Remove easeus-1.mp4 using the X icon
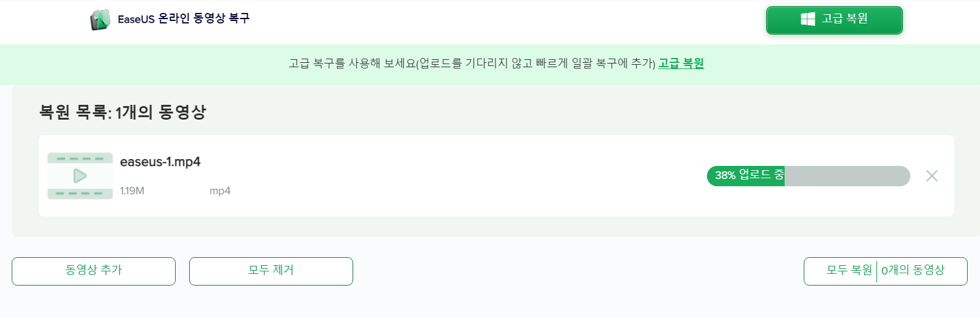 coord(931,176)
